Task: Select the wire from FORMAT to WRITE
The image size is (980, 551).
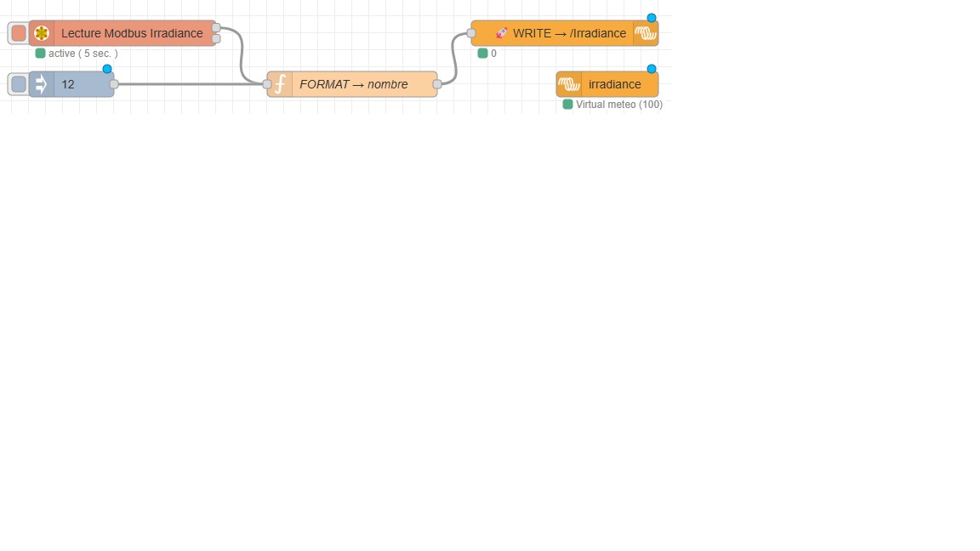Action: pyautogui.click(x=454, y=59)
